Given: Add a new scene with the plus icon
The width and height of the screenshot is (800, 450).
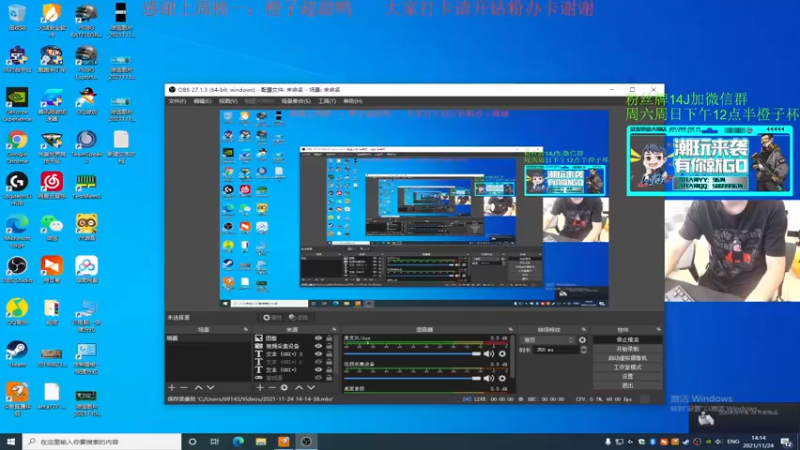Looking at the screenshot, I should 171,388.
